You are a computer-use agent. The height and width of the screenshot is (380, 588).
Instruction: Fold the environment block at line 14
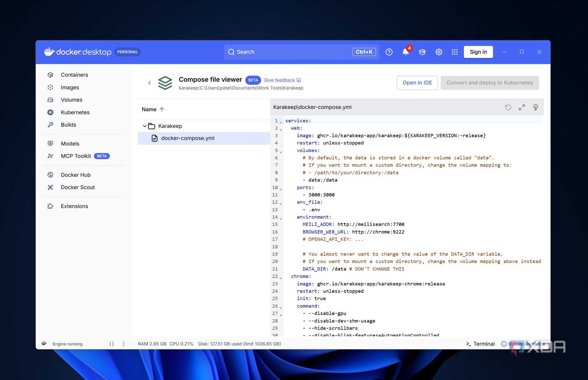281,218
